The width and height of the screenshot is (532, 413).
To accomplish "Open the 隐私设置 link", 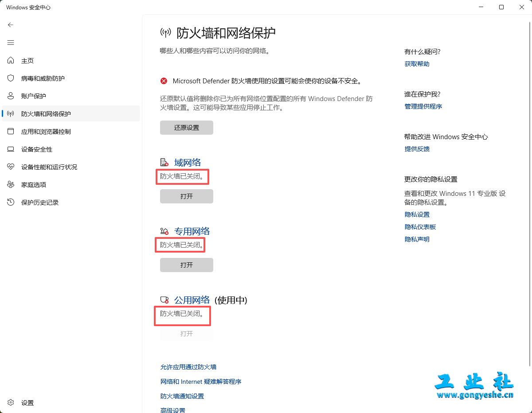I will [x=417, y=214].
